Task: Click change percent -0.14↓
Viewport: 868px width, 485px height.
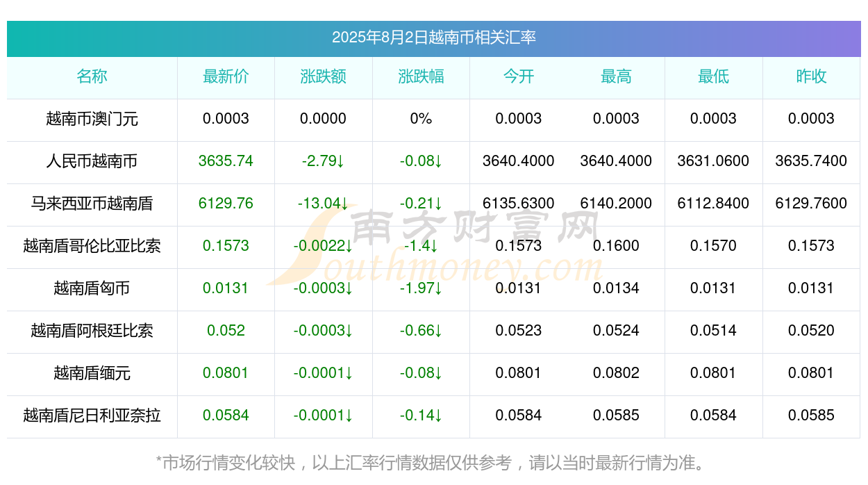Action: 421,416
